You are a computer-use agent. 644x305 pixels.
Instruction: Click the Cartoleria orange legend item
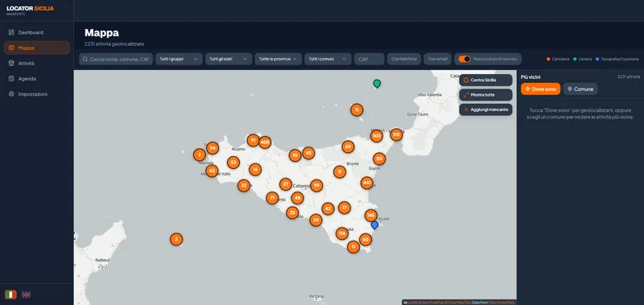(558, 59)
